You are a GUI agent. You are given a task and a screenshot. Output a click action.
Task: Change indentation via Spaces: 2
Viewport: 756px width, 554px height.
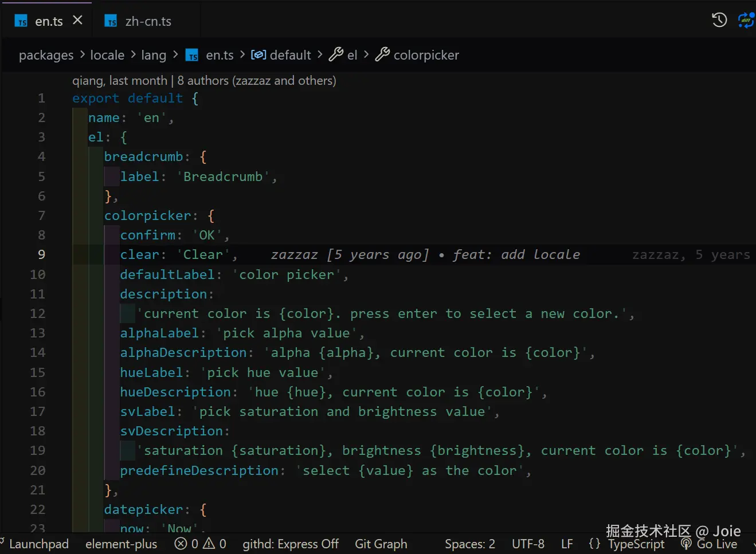pos(470,544)
